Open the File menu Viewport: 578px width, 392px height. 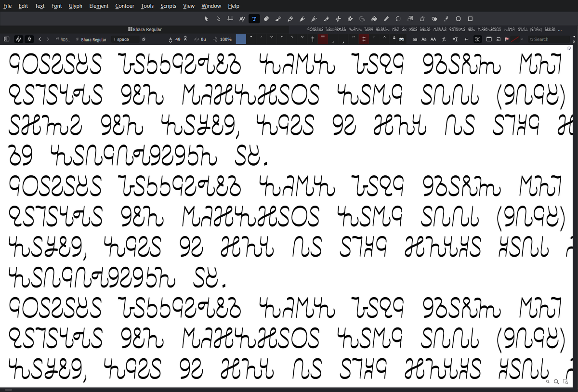[8, 6]
